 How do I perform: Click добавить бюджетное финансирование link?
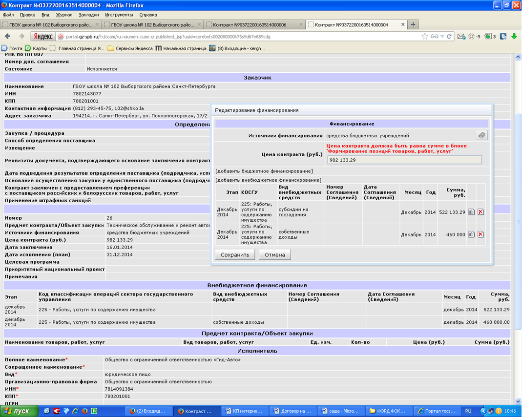[264, 171]
